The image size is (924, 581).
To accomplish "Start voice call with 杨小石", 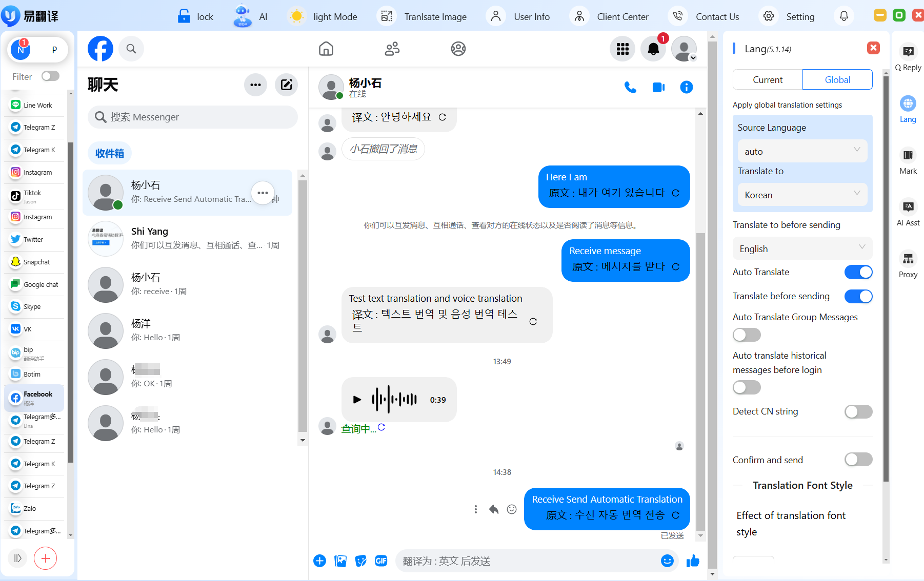I will pos(630,87).
